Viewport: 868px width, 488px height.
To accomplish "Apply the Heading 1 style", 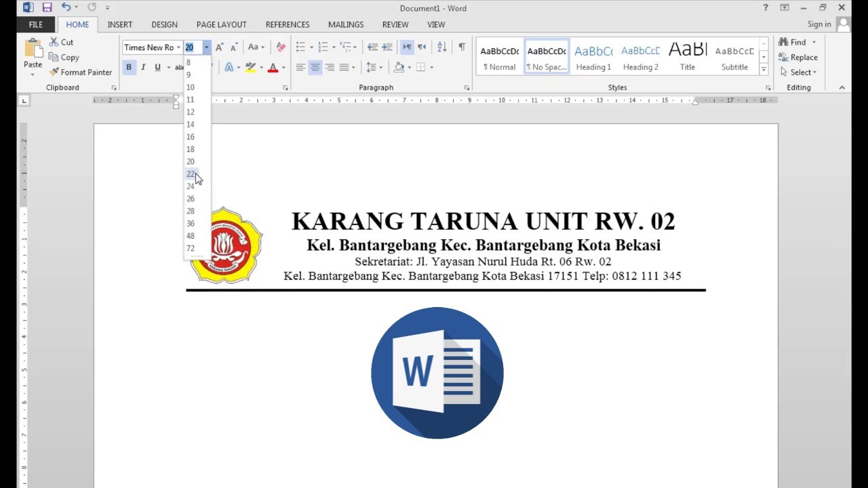I will tap(593, 57).
